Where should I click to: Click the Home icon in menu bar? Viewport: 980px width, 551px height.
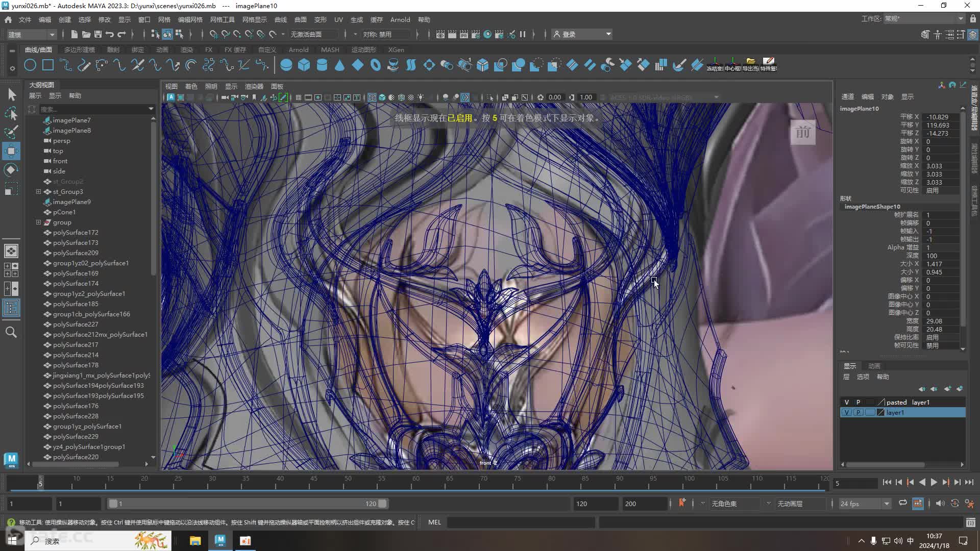click(x=8, y=19)
